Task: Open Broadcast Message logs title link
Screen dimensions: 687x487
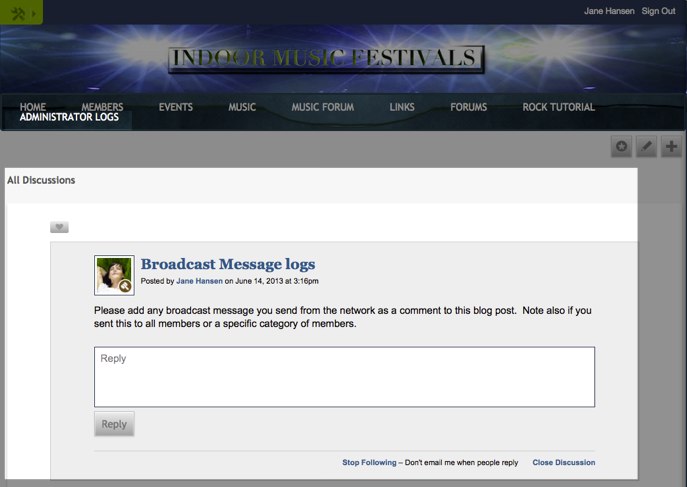Action: click(228, 264)
